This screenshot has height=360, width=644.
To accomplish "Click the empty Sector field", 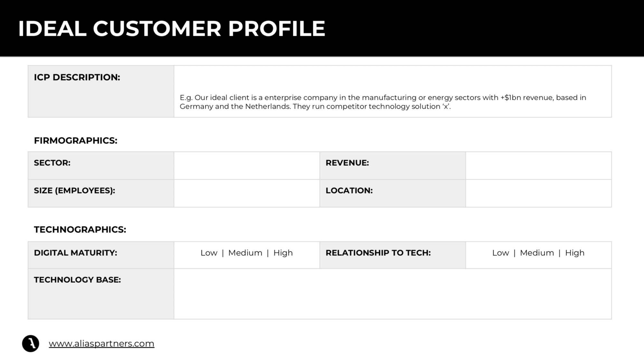I will click(x=247, y=166).
